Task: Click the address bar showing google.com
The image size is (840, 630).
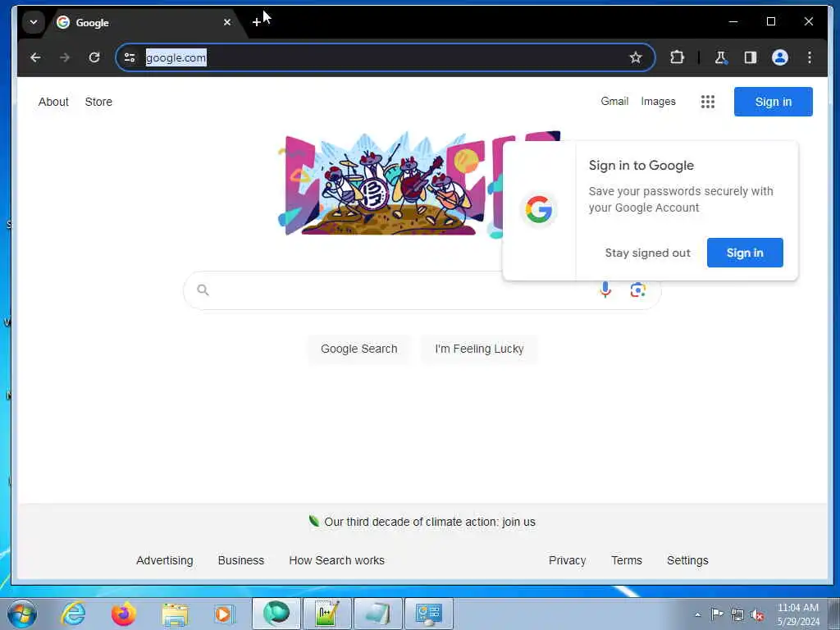Action: click(386, 57)
